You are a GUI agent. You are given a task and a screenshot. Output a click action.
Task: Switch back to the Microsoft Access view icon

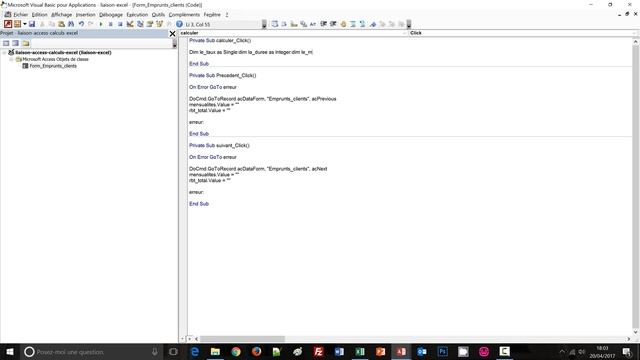point(8,24)
